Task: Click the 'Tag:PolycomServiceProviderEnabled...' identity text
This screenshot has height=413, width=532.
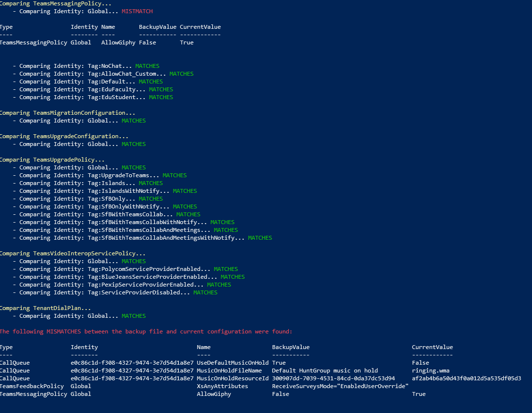Action: click(149, 269)
